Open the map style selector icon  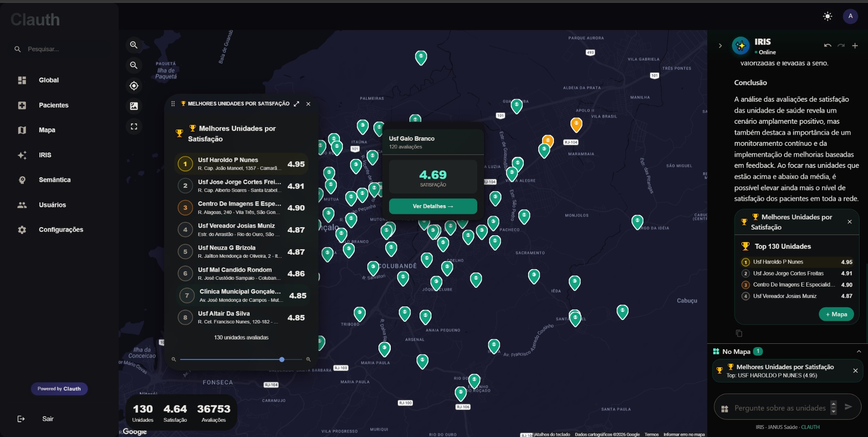tap(134, 106)
